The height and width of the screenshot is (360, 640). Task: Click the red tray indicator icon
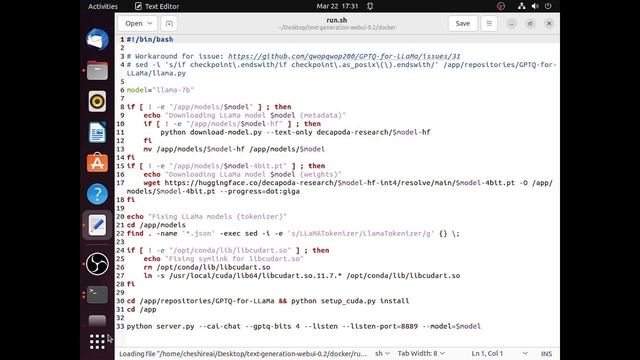coord(501,6)
